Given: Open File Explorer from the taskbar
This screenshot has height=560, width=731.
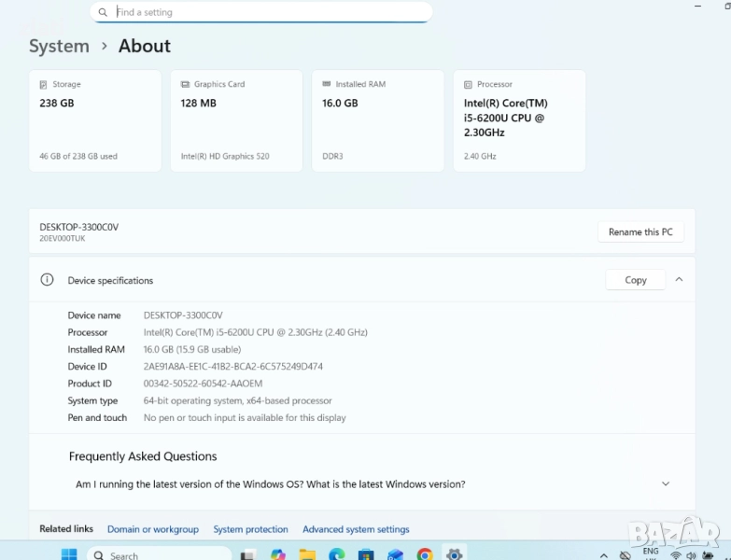Looking at the screenshot, I should 307,554.
